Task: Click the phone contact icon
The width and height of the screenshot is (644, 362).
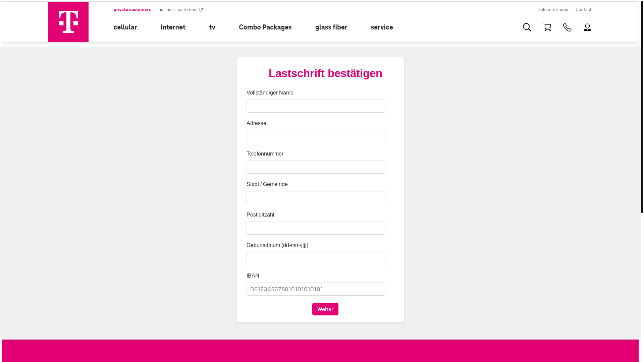Action: (x=567, y=27)
